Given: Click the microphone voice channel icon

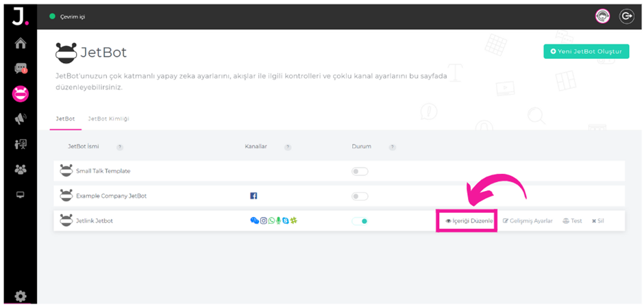Looking at the screenshot, I should [x=278, y=220].
